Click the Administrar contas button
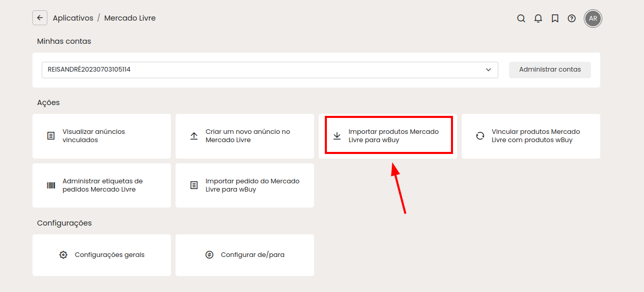 click(550, 70)
